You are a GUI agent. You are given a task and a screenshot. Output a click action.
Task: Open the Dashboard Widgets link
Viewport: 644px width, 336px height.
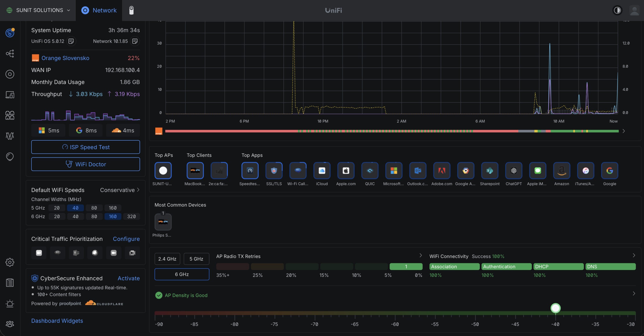(57, 321)
